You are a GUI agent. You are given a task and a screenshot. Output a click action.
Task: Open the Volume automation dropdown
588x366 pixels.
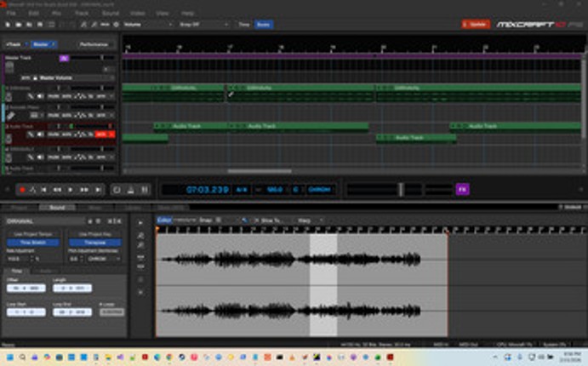click(147, 25)
